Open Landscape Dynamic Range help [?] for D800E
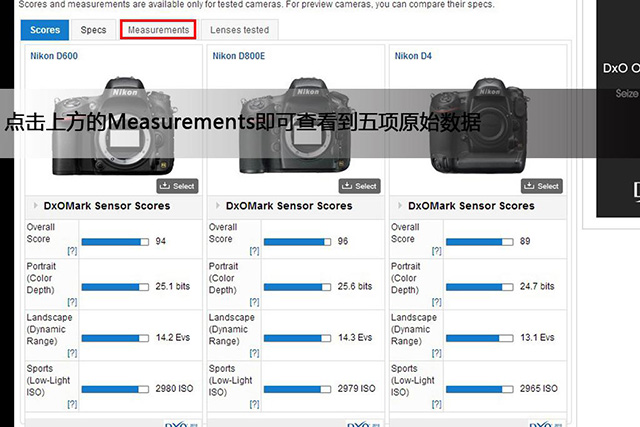Screen dimensions: 640x427 point(254,353)
